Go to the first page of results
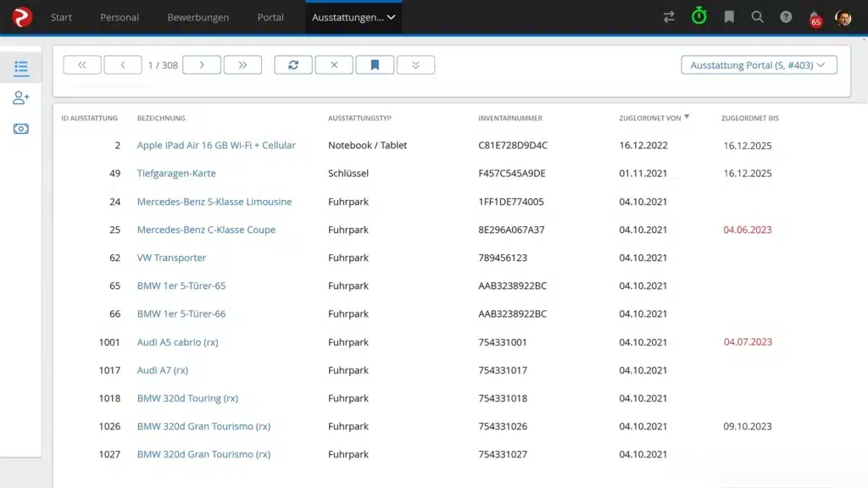The height and width of the screenshot is (488, 868). 82,64
